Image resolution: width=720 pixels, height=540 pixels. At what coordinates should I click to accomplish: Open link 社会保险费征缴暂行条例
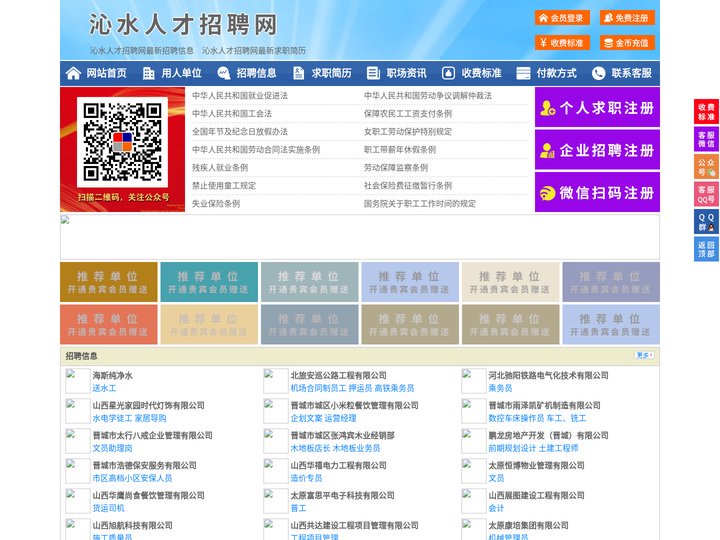[408, 186]
